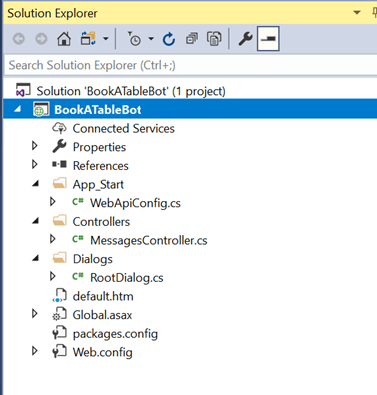Expand MessagesController.cs file node
377x395 pixels.
click(52, 239)
